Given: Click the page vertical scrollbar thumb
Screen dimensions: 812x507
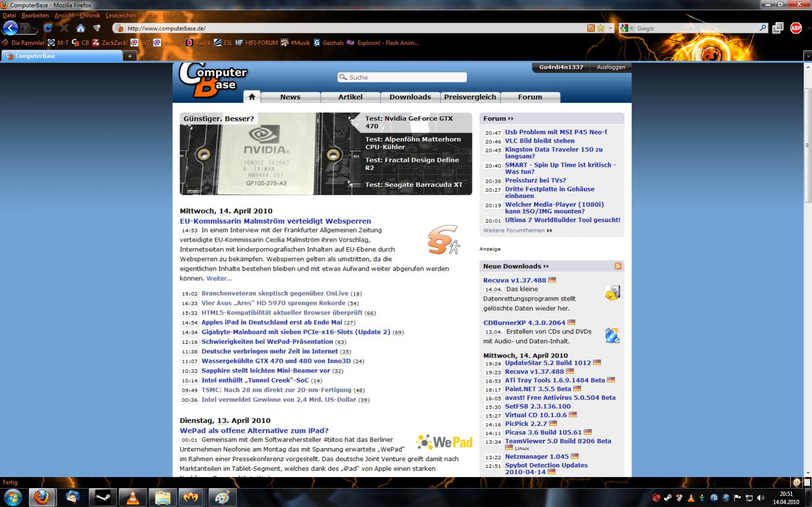Looking at the screenshot, I should click(808, 145).
